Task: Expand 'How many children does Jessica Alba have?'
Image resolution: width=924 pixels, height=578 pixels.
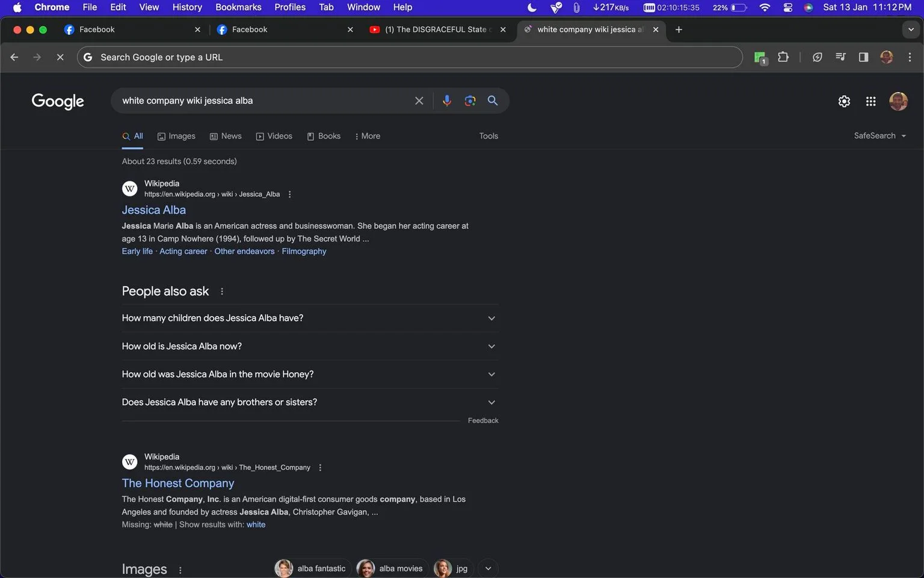Action: click(310, 318)
